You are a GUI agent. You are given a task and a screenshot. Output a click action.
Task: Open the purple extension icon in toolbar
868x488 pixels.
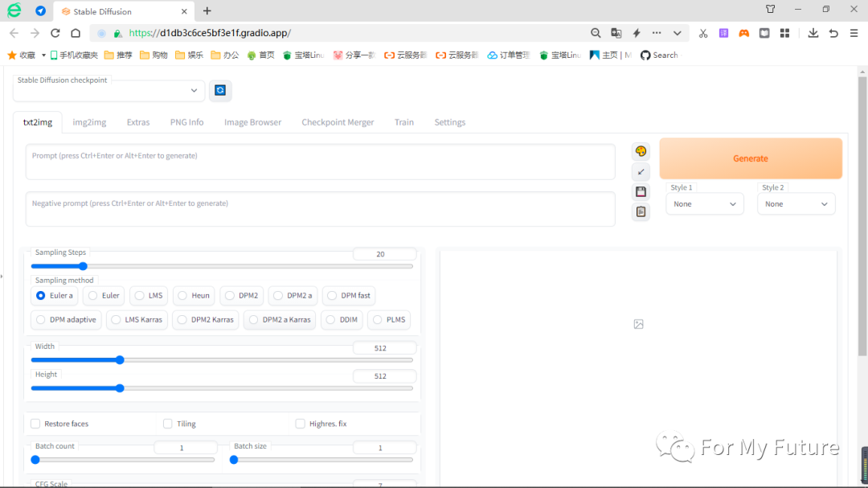(x=723, y=33)
